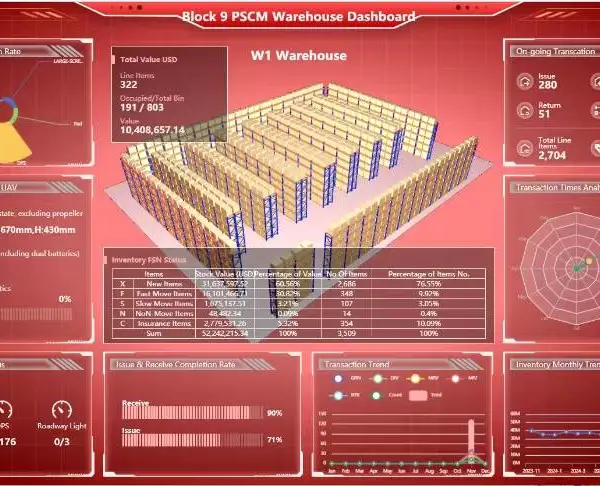Toggle the RTE legend marker
The height and width of the screenshot is (486, 600).
tap(338, 395)
